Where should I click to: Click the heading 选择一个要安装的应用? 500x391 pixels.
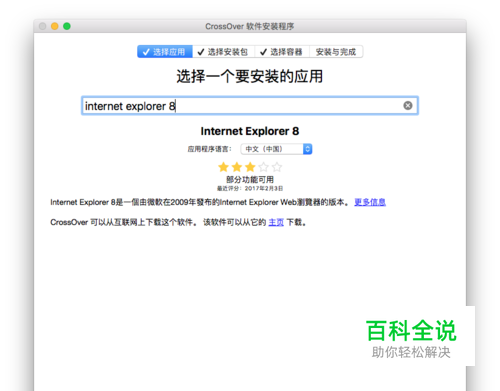click(x=250, y=76)
